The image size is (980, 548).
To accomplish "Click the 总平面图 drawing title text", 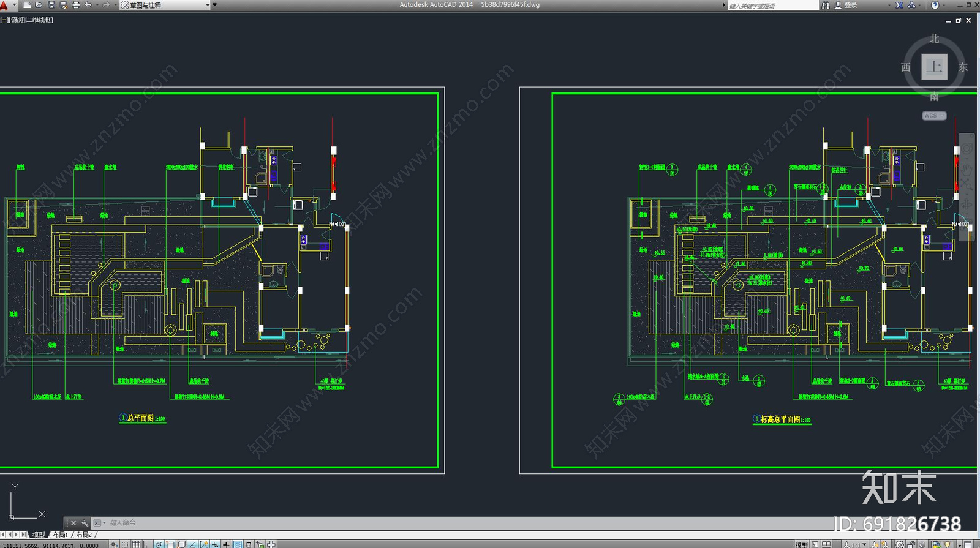I will click(140, 418).
